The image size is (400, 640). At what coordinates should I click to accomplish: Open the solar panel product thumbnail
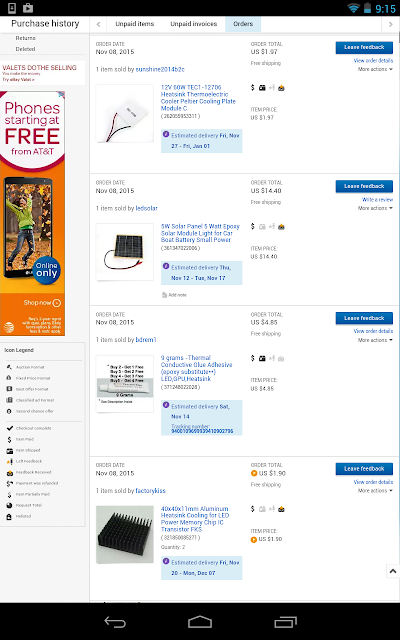tap(124, 252)
